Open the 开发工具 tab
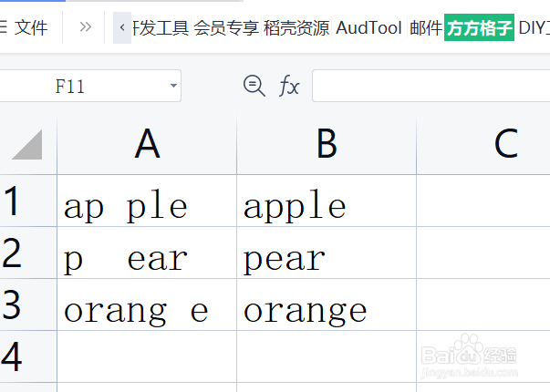 click(x=161, y=27)
